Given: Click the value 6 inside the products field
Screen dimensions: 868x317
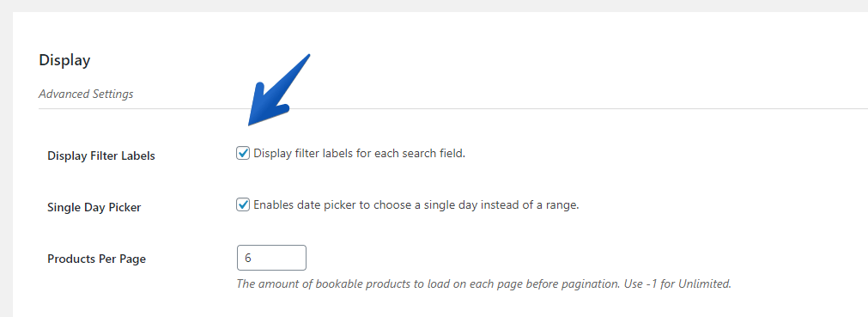Looking at the screenshot, I should [x=247, y=259].
